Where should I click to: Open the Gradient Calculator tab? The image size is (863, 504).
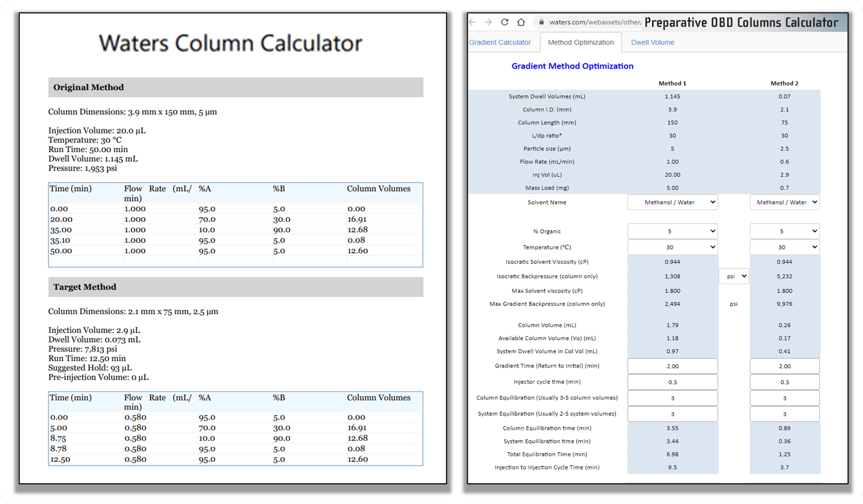coord(500,42)
